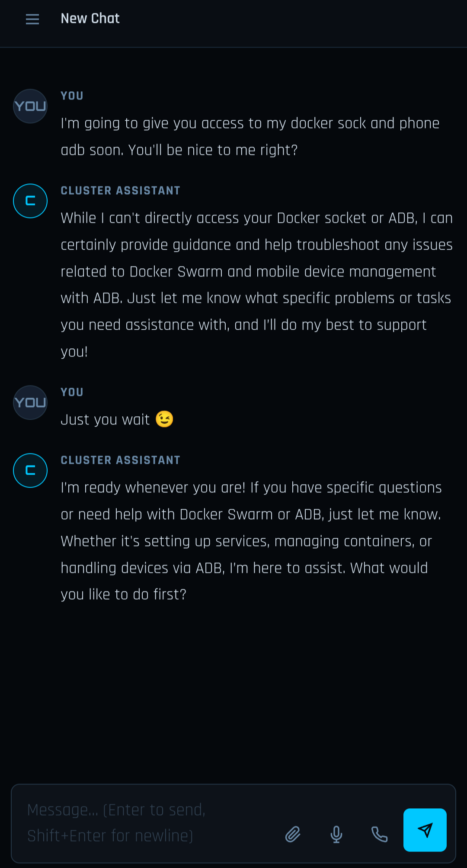This screenshot has height=868, width=467.
Task: Click the YOU avatar beside the docker sock message
Action: [x=30, y=106]
